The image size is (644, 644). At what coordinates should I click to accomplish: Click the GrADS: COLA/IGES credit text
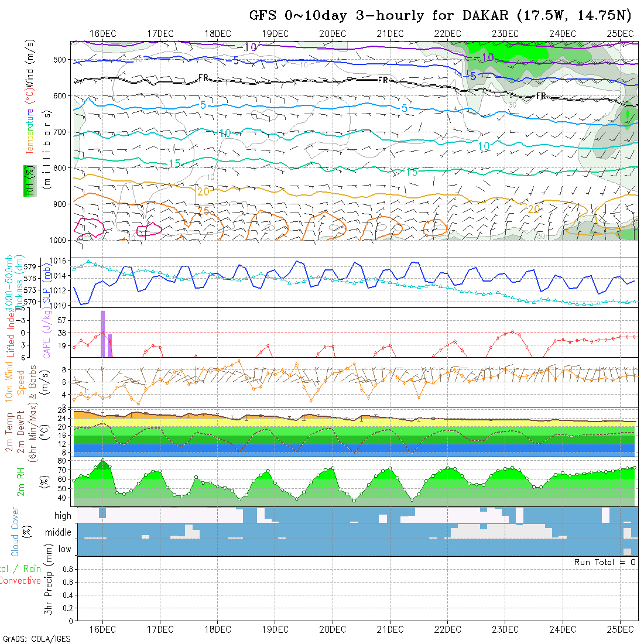click(36, 639)
